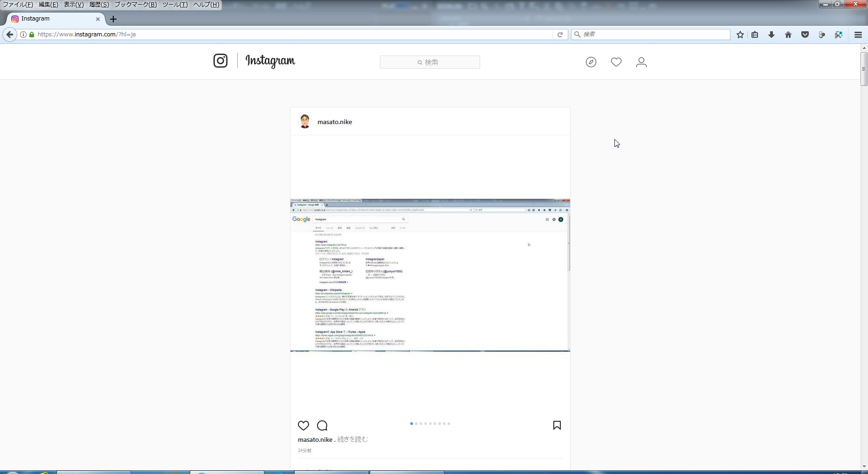Open the ツール(T) menu
The image size is (868, 474).
pyautogui.click(x=175, y=5)
